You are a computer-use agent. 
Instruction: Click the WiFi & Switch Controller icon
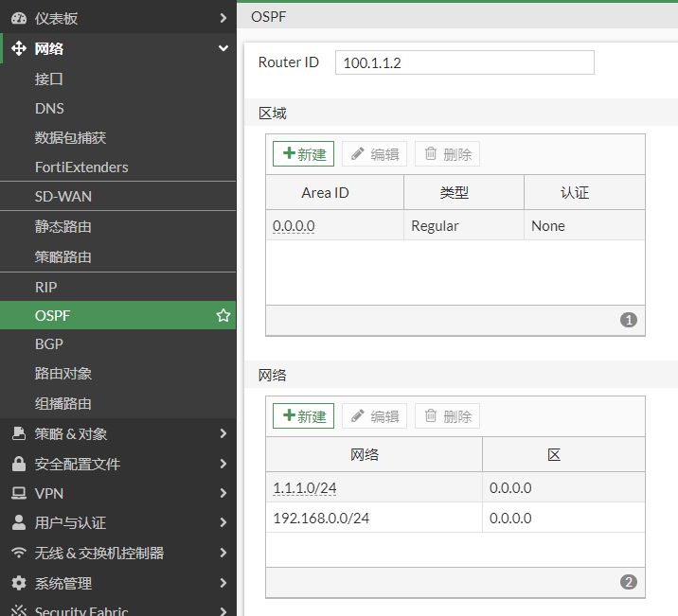coord(18,554)
